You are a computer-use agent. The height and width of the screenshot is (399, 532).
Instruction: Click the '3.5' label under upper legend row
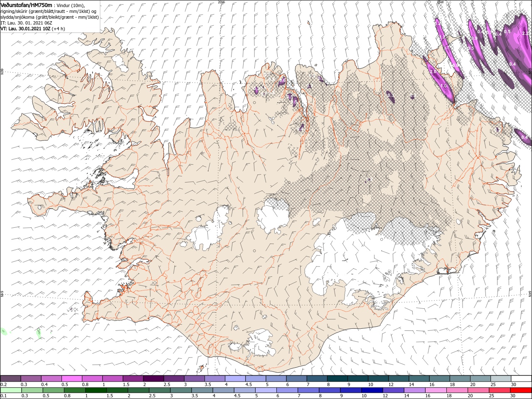(207, 384)
